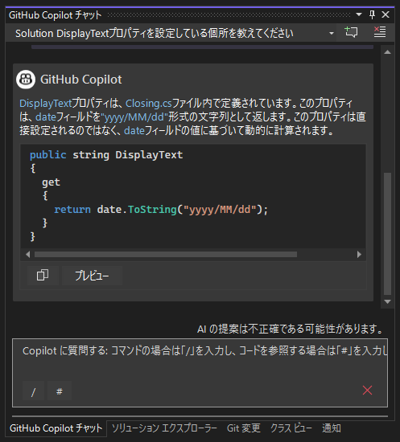Clear the chat thread list icon
This screenshot has width=400, height=442.
[380, 32]
